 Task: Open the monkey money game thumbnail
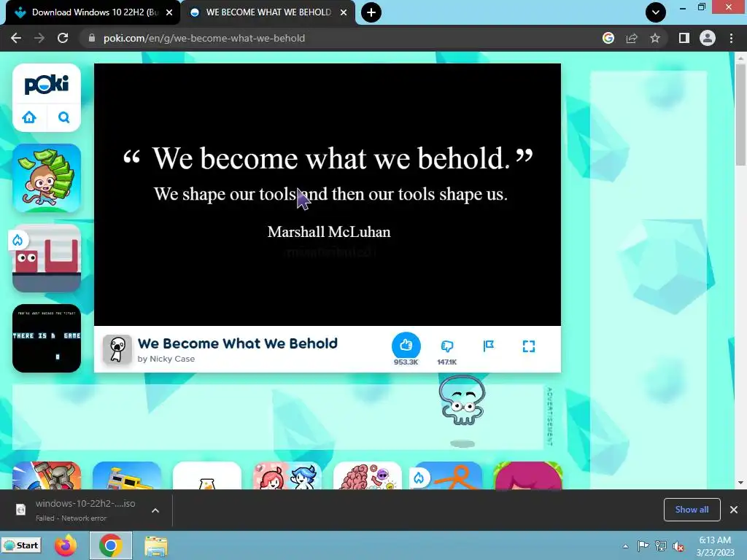(47, 178)
